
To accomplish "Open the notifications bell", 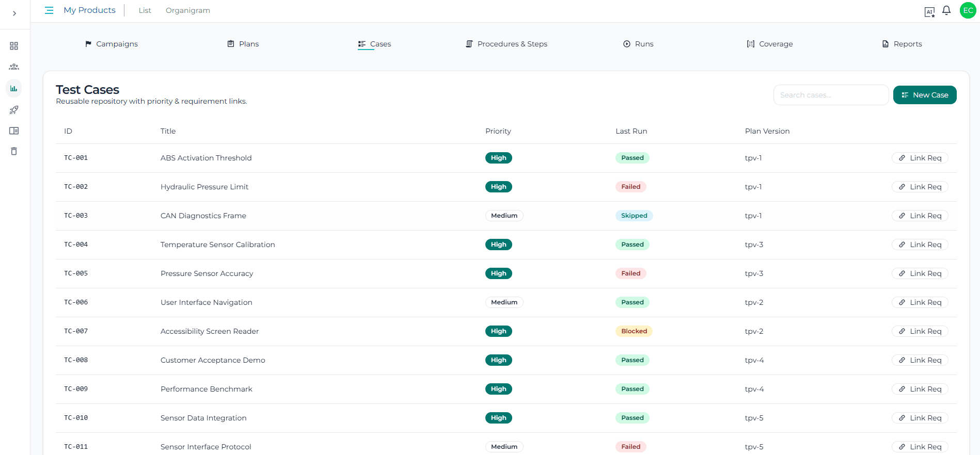I will pyautogui.click(x=946, y=10).
